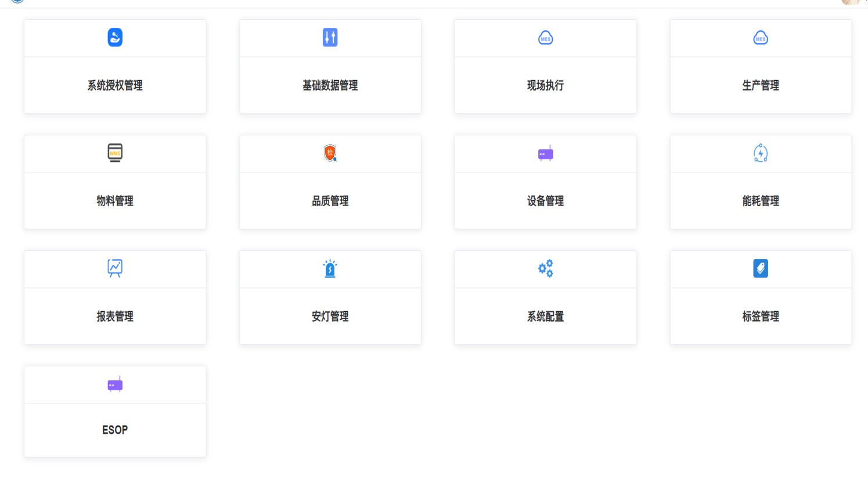Screen dimensions: 868x479
Task: Click the MES cloud icon above 生产管理
Action: pyautogui.click(x=761, y=38)
